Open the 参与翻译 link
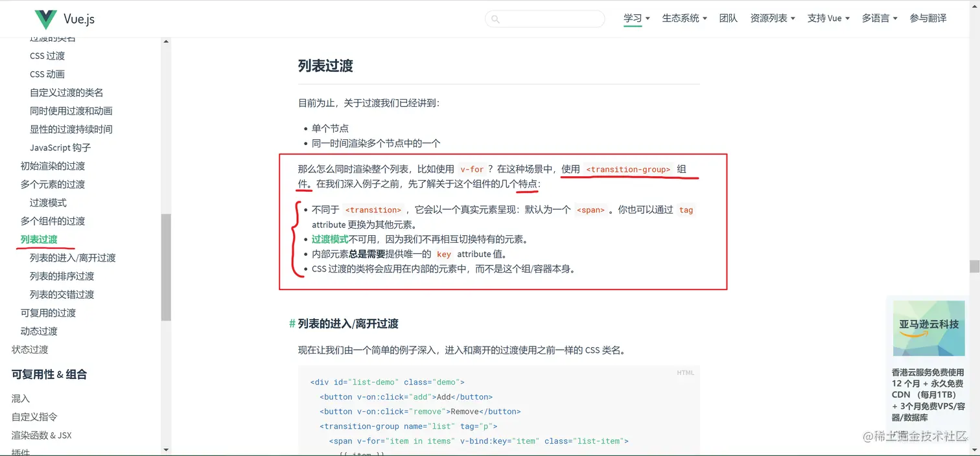980x456 pixels. click(x=928, y=18)
